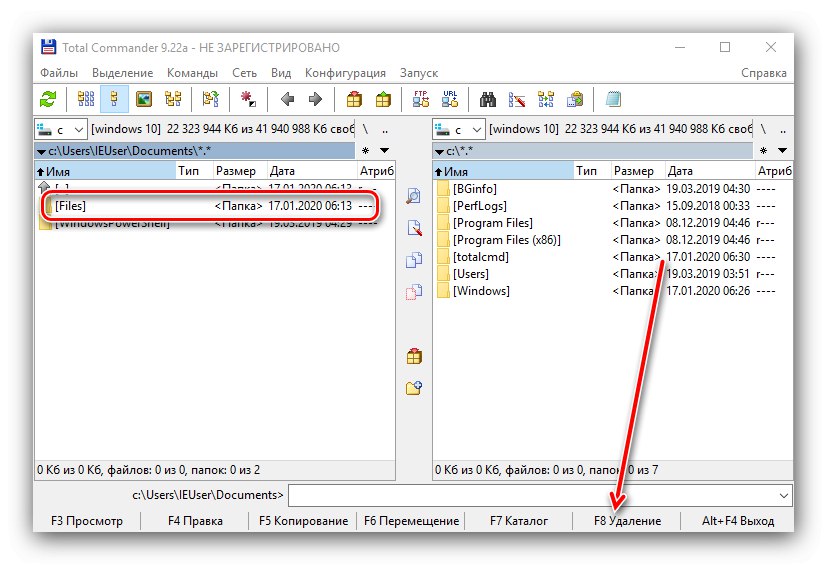Open the Файлы menu

pos(59,73)
